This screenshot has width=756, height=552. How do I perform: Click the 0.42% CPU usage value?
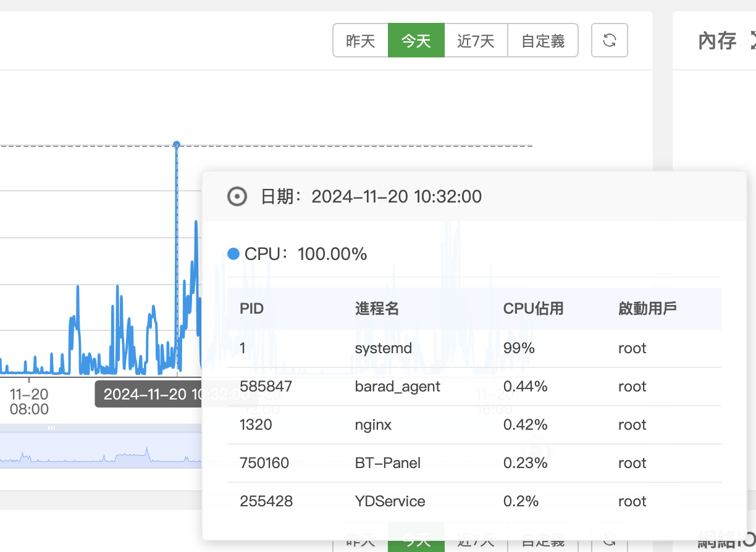[526, 425]
